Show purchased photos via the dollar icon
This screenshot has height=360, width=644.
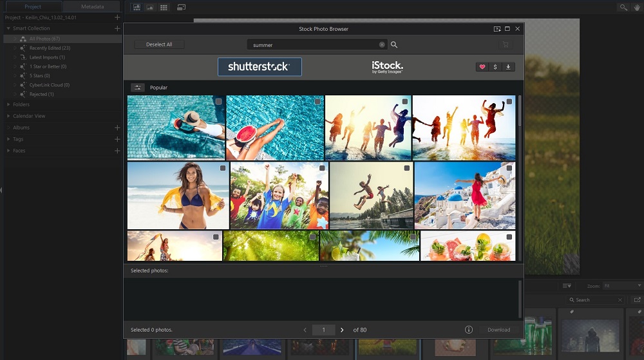point(495,67)
